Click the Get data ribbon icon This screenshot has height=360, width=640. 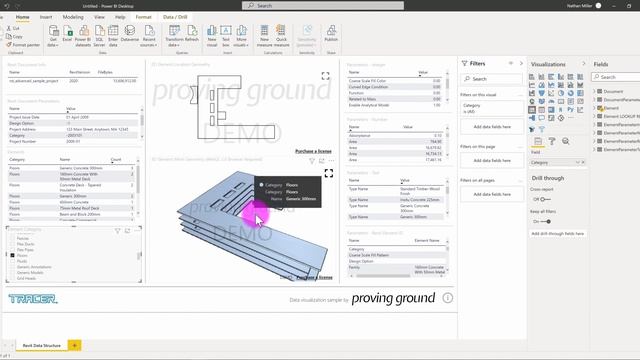click(x=53, y=36)
